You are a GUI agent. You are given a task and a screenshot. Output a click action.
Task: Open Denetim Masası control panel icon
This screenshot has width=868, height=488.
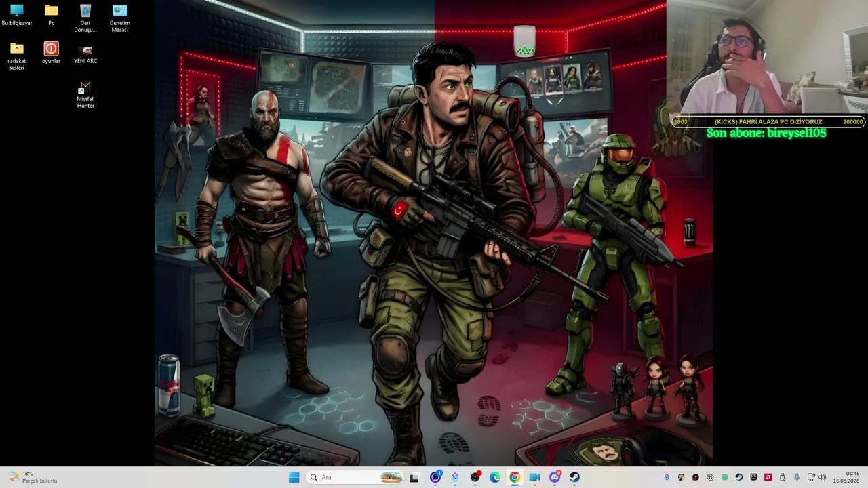point(120,18)
